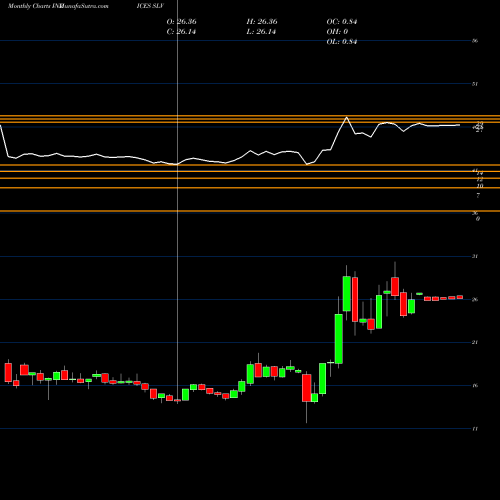Click the 56 axis label at top

475,41
